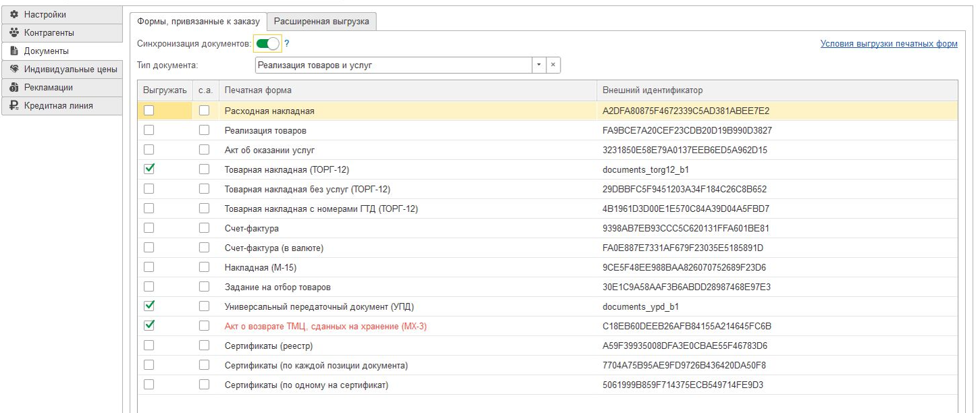Screen dimensions: 980x413
Task: Click the blue question mark help icon
Action: (286, 44)
